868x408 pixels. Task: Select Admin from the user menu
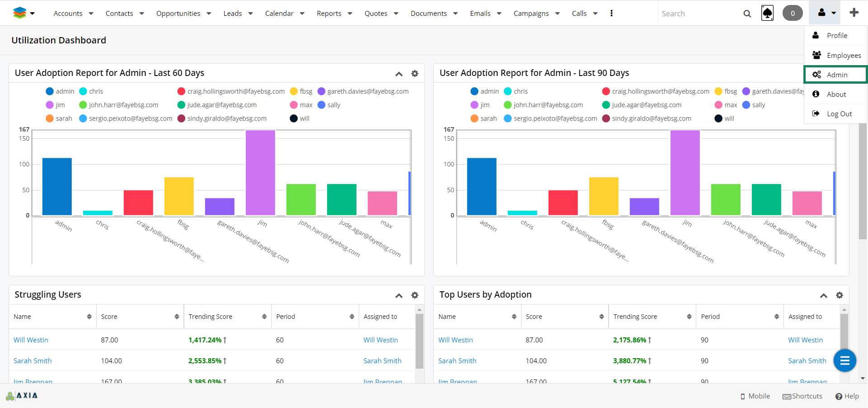836,75
